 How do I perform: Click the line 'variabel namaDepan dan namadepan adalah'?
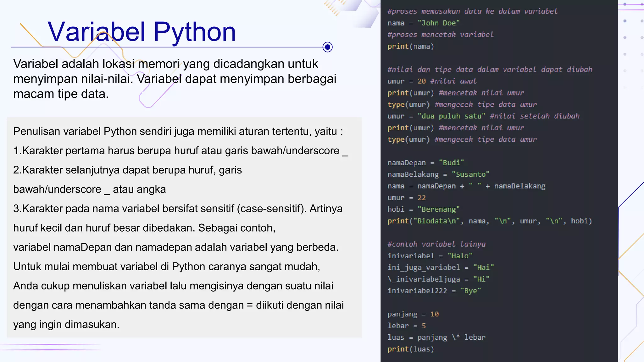tap(176, 247)
